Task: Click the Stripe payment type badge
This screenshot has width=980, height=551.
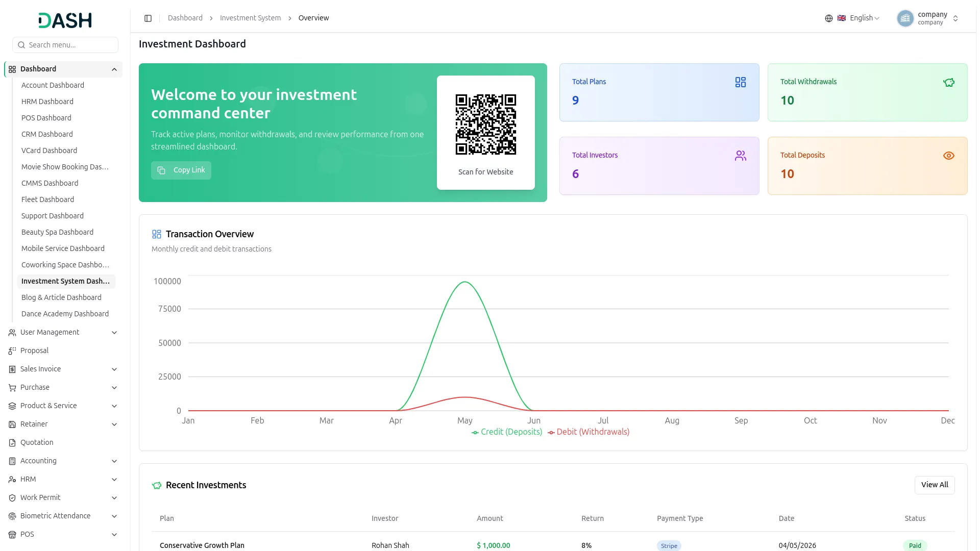Action: (669, 546)
